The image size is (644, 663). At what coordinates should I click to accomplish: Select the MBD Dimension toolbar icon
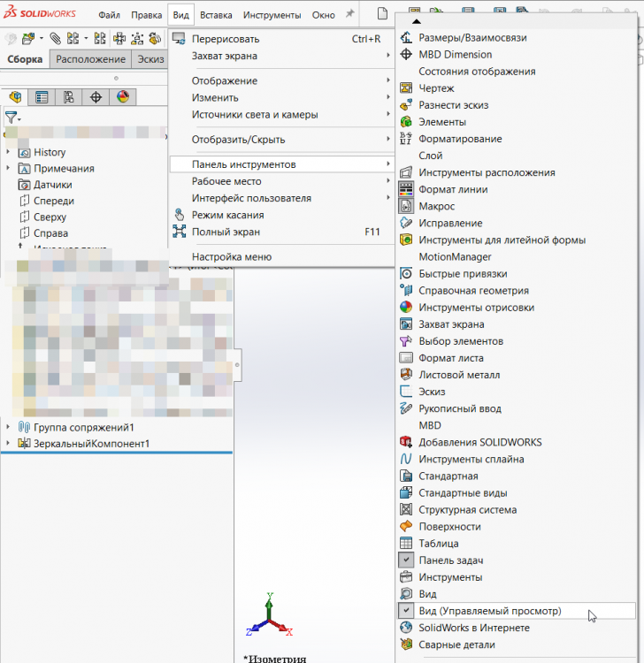(x=406, y=55)
